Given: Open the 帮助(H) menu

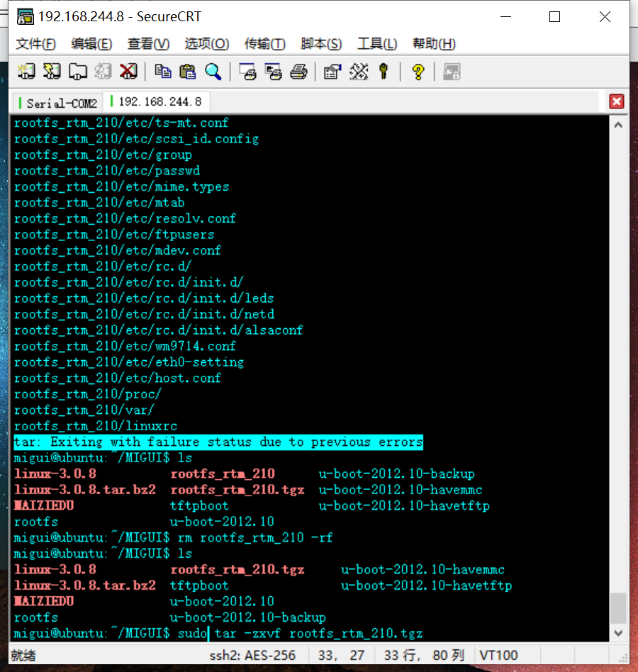Looking at the screenshot, I should tap(434, 44).
